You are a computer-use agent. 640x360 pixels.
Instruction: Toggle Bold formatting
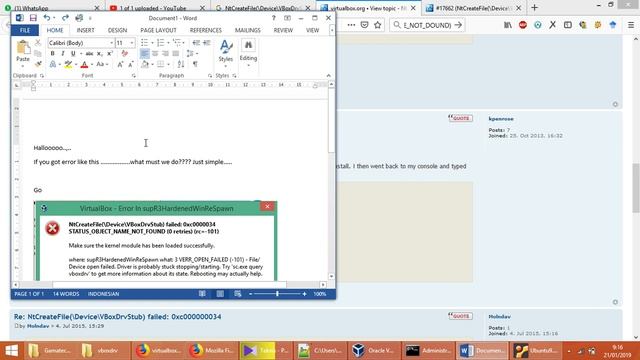pos(52,53)
